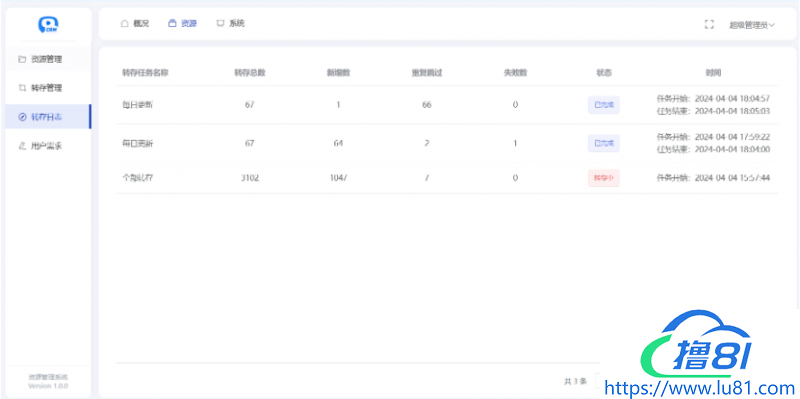Click the red 转存中 status tag
800x399 pixels.
click(x=604, y=178)
